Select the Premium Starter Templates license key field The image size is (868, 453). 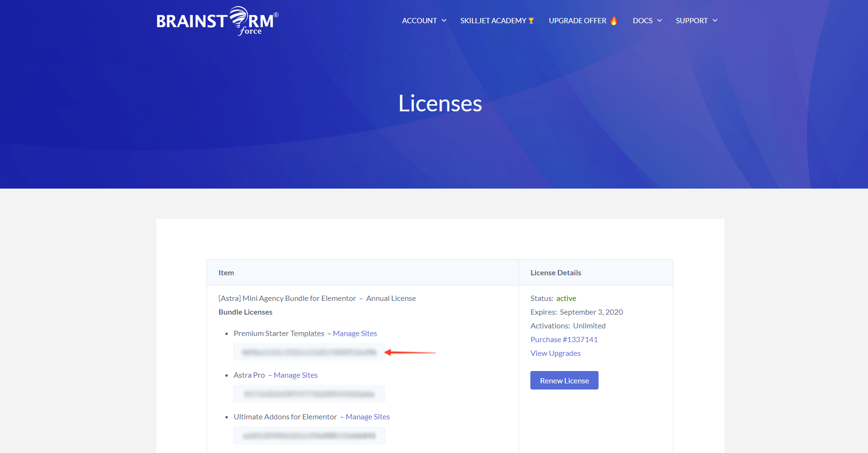(309, 352)
